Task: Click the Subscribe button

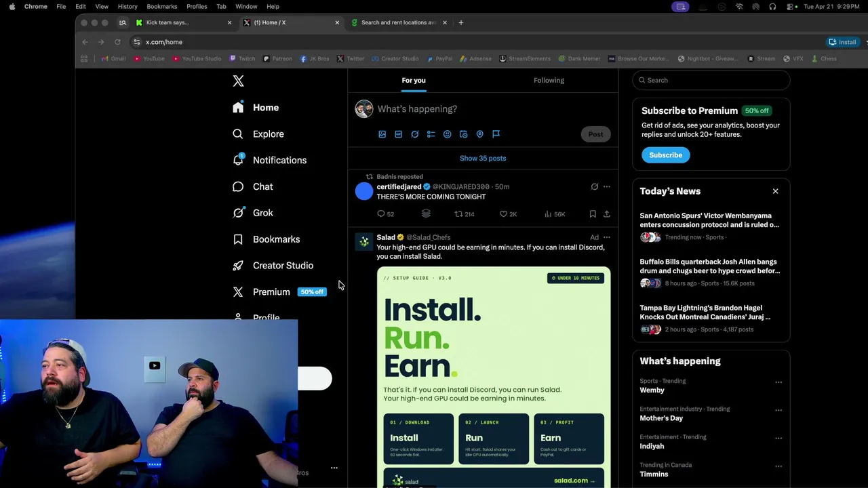Action: click(665, 155)
